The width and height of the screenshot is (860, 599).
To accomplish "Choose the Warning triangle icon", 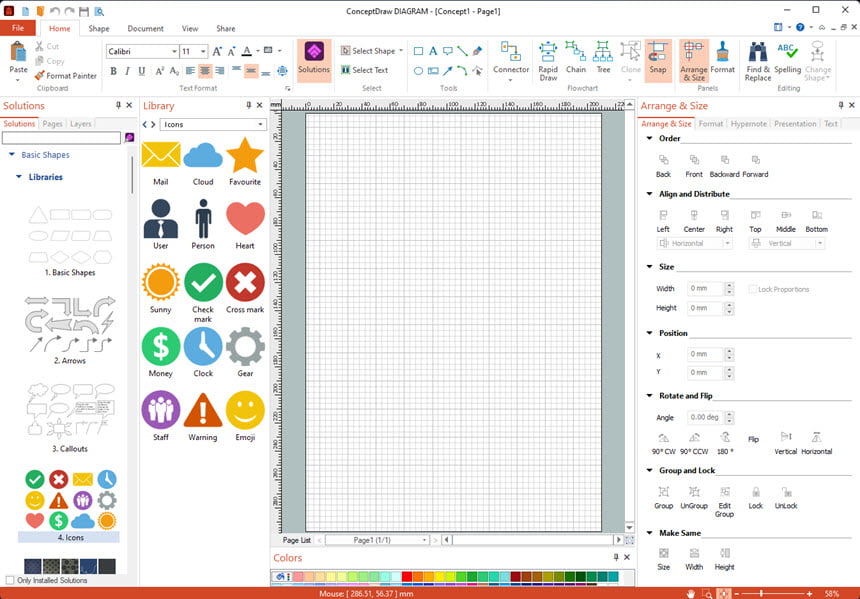I will [x=203, y=417].
